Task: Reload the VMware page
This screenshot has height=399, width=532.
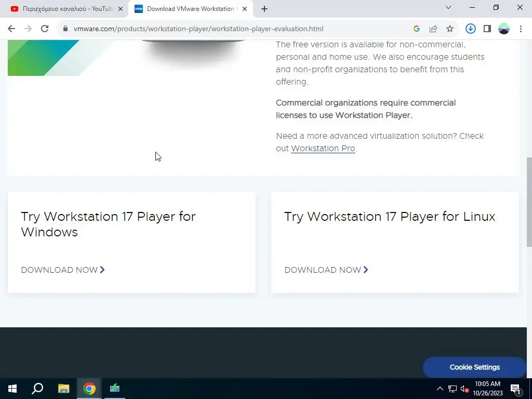Action: pyautogui.click(x=45, y=29)
